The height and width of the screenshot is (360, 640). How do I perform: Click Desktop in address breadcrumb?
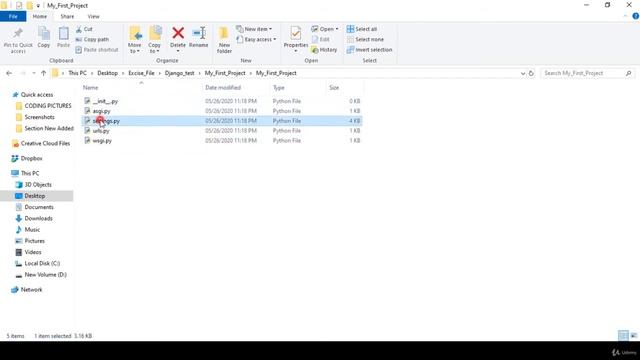[x=107, y=73]
